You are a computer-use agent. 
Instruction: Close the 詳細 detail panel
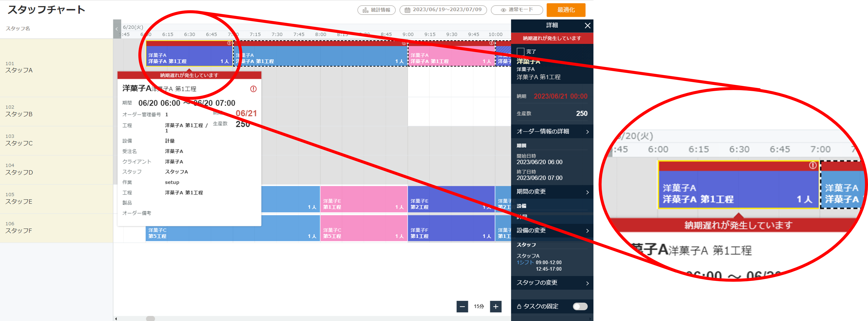[587, 25]
